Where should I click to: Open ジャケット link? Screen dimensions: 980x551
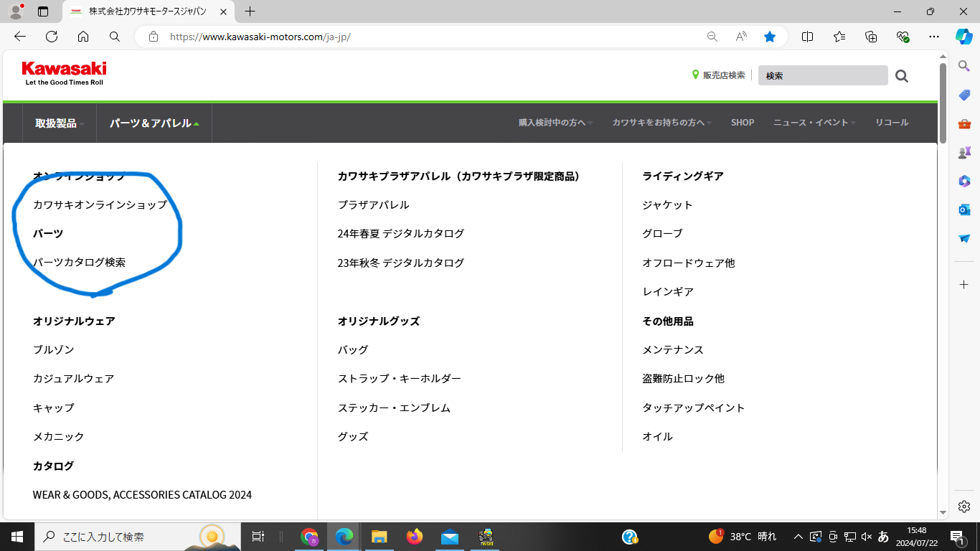667,204
